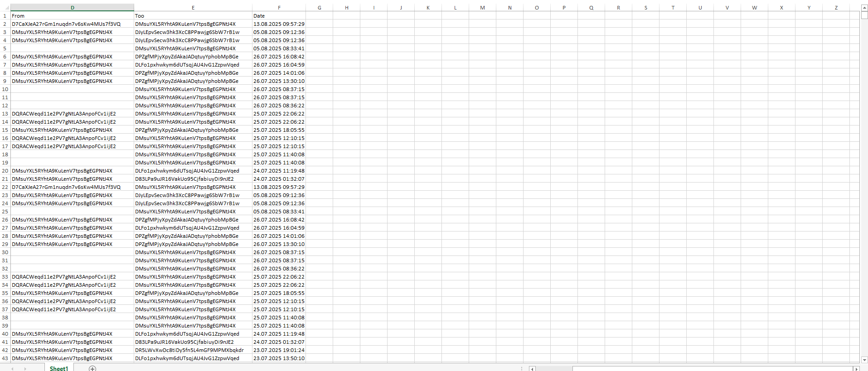868x371 pixels.
Task: Select column D header
Action: coord(73,8)
